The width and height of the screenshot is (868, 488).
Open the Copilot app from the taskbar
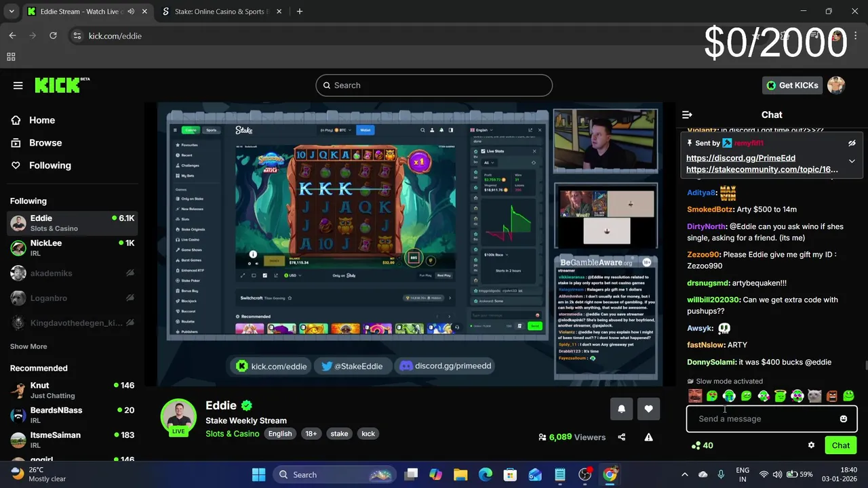[435, 474]
